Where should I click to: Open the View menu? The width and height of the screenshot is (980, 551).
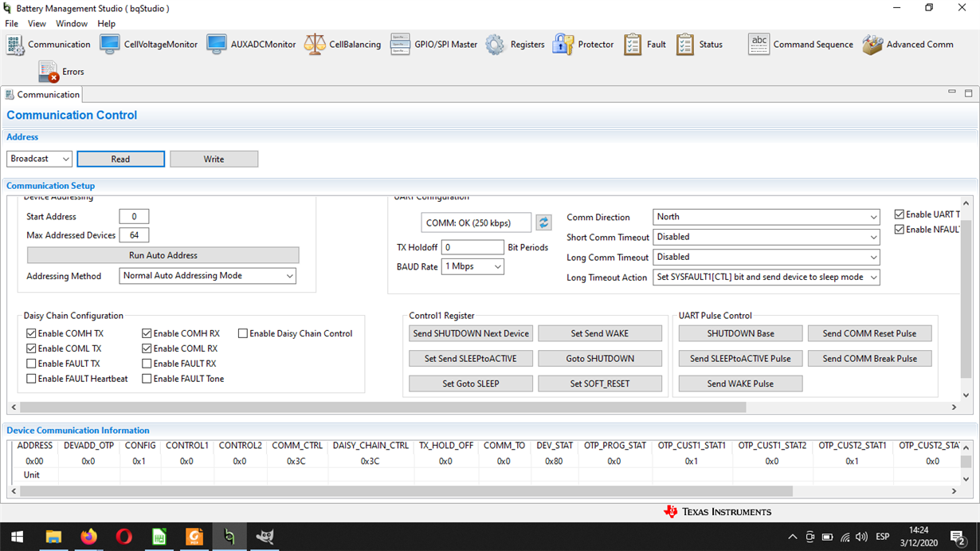(x=37, y=24)
